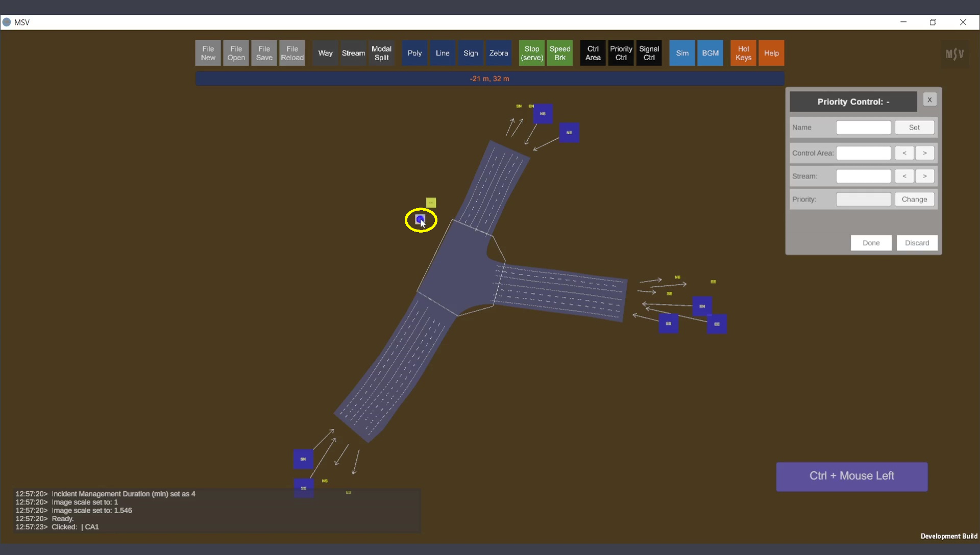This screenshot has width=980, height=555.
Task: Select the Modal Split tool
Action: (381, 53)
